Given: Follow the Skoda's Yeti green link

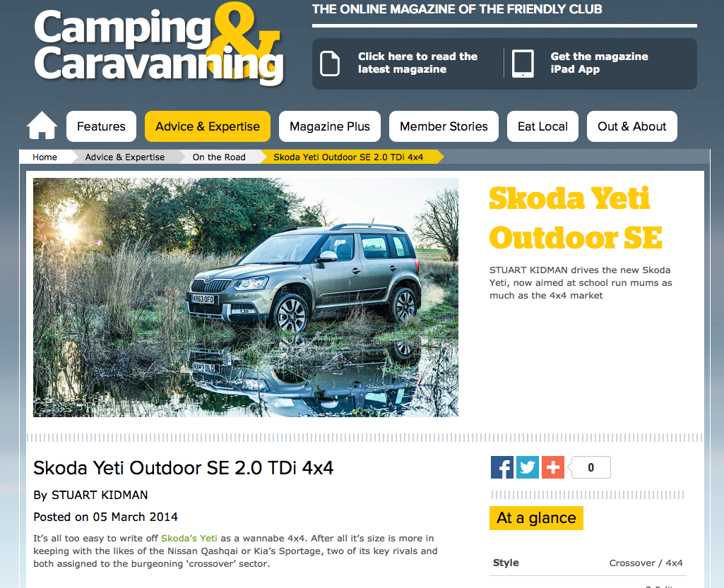Looking at the screenshot, I should coord(189,538).
